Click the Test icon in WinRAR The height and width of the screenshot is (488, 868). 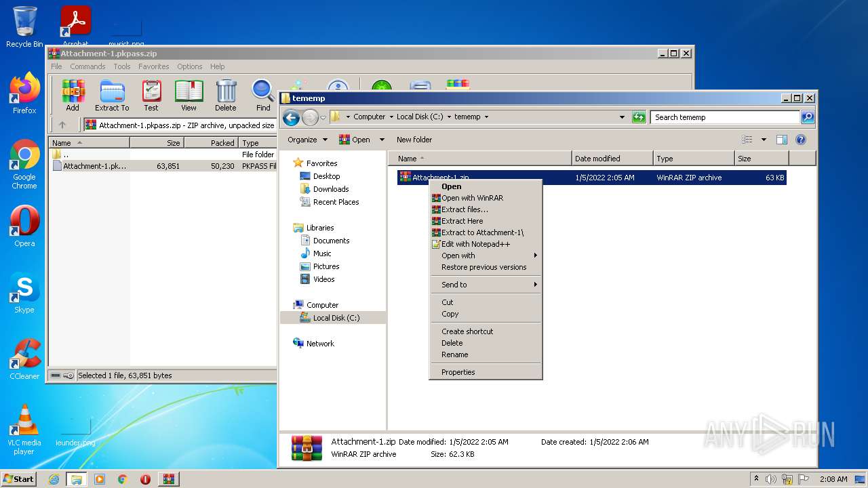(151, 95)
